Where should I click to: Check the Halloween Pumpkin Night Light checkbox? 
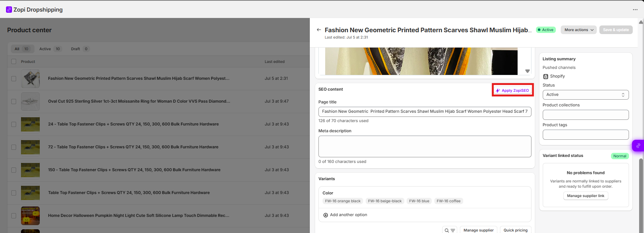tap(14, 216)
